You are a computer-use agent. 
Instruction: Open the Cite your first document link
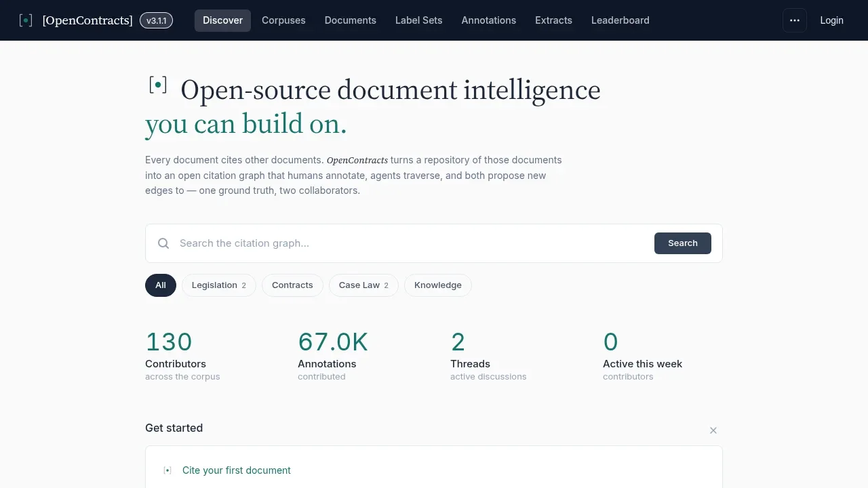[237, 470]
